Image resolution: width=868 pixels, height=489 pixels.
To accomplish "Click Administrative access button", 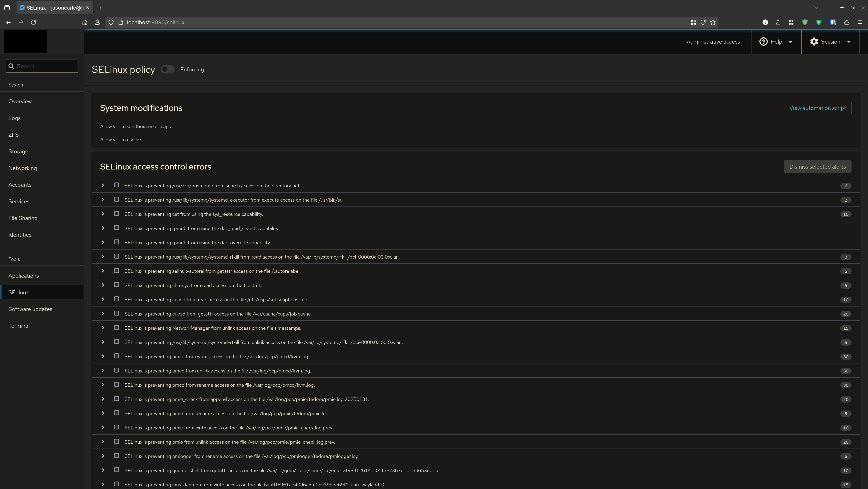I will coord(713,42).
